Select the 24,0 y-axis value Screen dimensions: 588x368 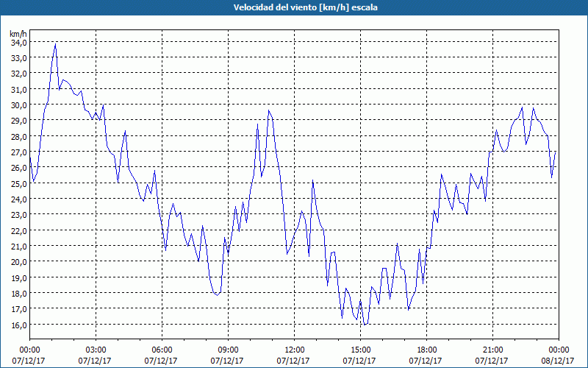coord(18,199)
